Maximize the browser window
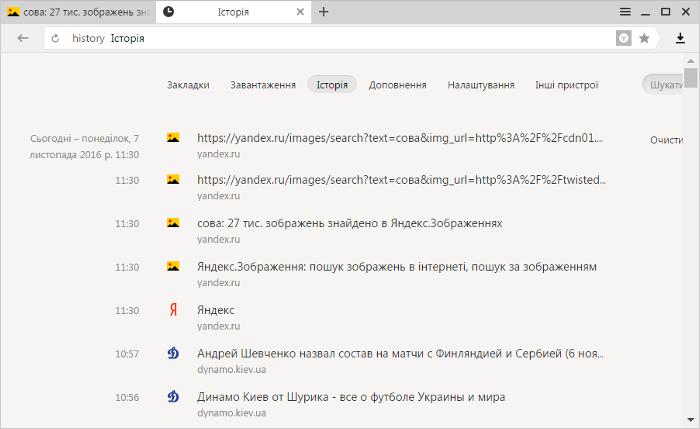The width and height of the screenshot is (700, 429). [665, 12]
